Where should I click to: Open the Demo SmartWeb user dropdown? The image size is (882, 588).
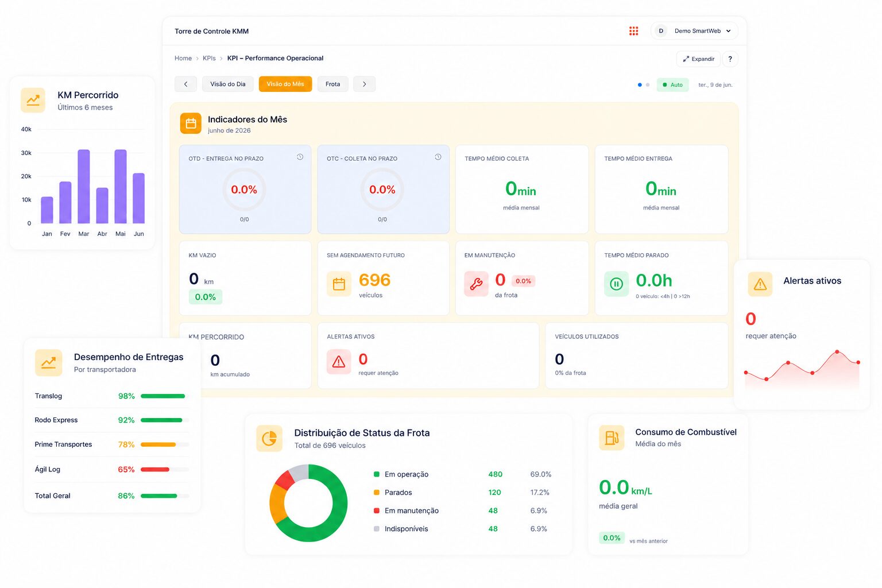tap(694, 31)
